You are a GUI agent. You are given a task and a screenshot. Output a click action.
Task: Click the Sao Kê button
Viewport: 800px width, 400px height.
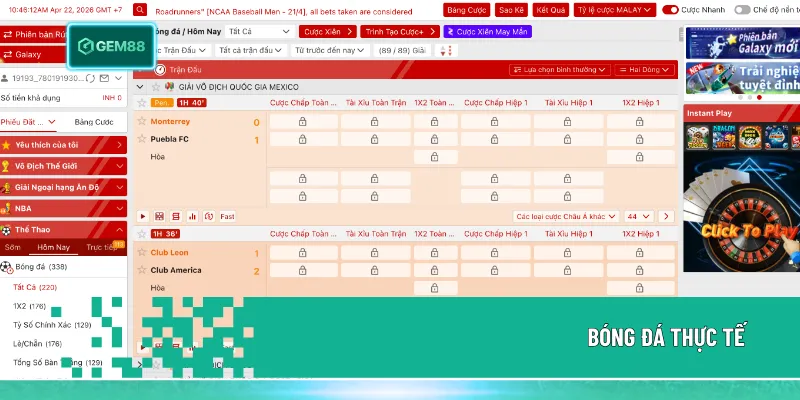coord(511,10)
